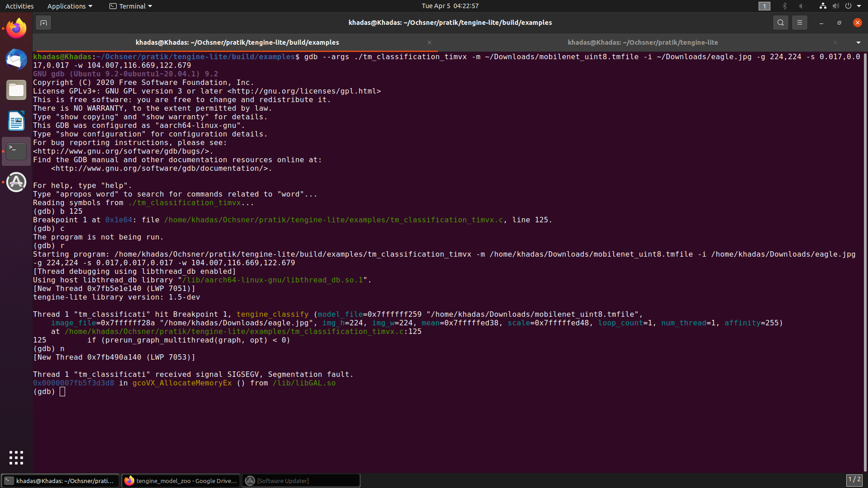Open terminal search with the magnifier icon

coord(780,22)
